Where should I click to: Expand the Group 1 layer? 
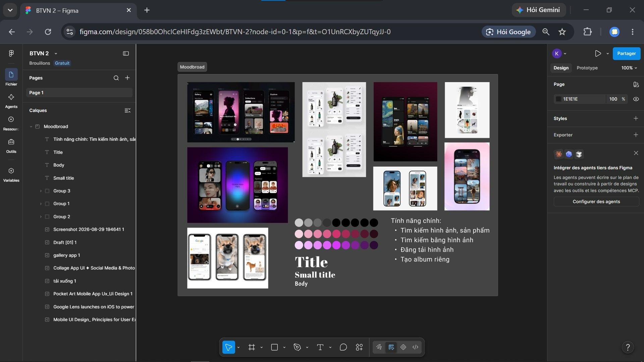pyautogui.click(x=41, y=204)
